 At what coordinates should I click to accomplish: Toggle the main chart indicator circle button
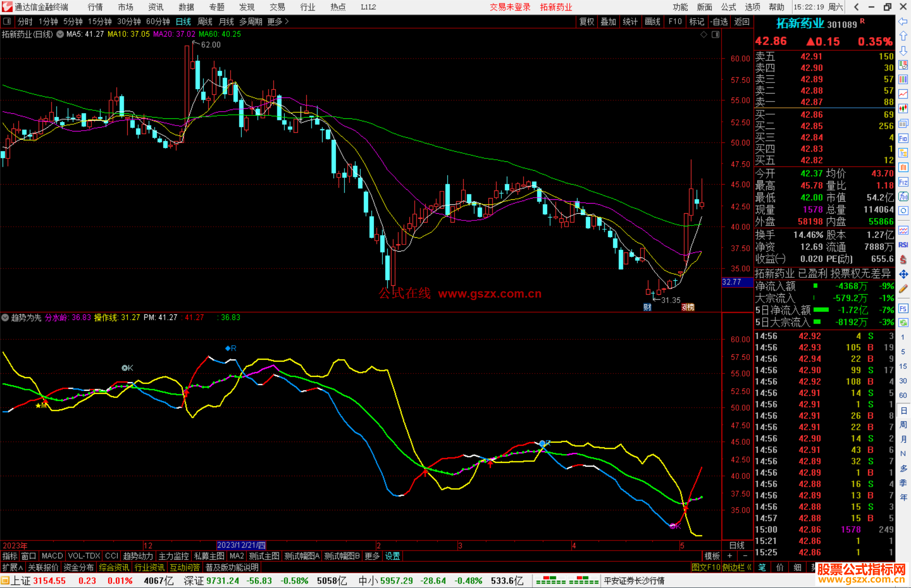pos(60,34)
